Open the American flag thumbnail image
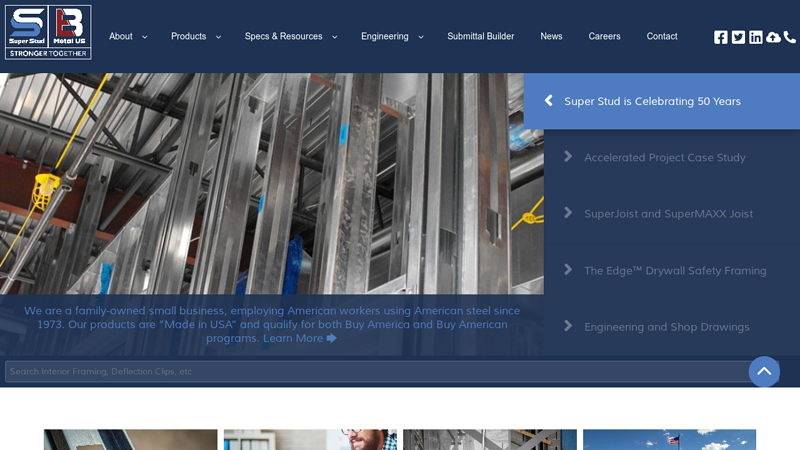The width and height of the screenshot is (800, 450). (669, 440)
